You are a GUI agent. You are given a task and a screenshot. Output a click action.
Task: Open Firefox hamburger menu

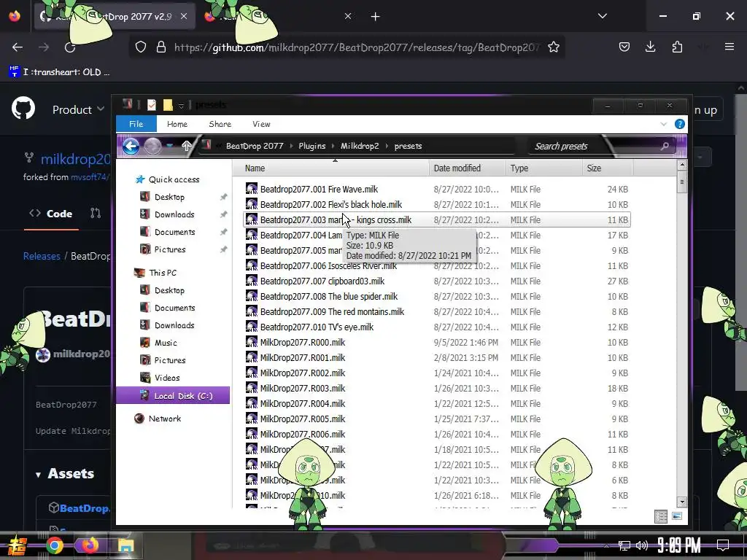click(729, 47)
